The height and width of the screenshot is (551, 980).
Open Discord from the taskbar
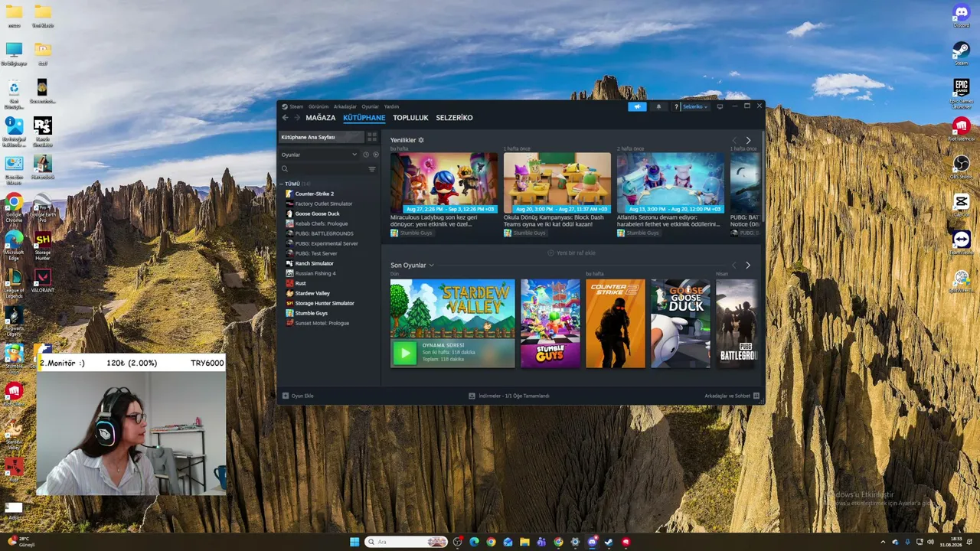pyautogui.click(x=592, y=542)
